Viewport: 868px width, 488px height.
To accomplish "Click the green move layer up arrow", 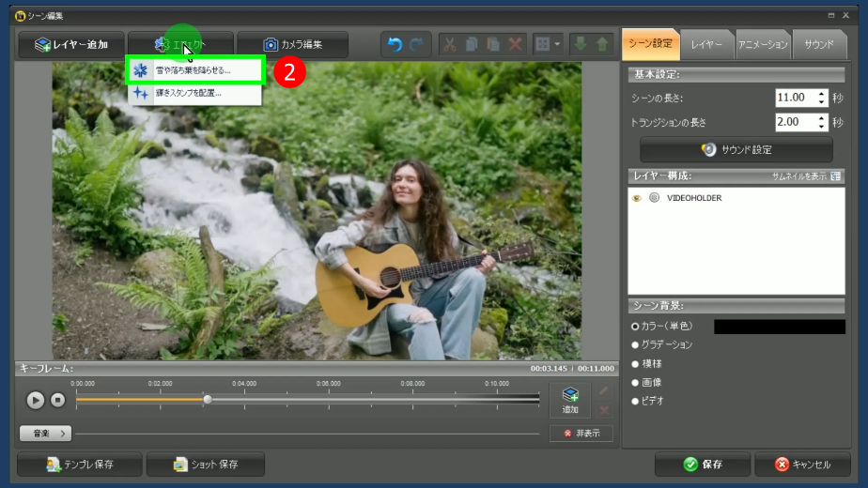I will [603, 44].
